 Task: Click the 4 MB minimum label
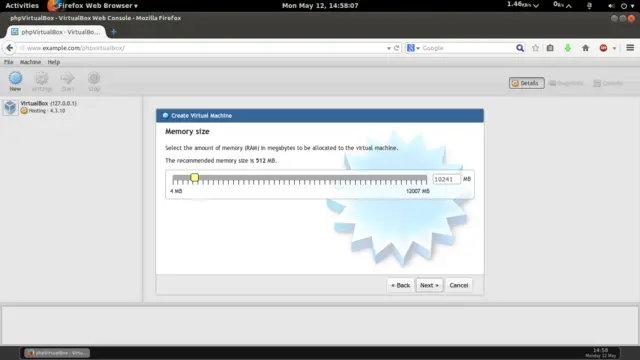point(176,191)
